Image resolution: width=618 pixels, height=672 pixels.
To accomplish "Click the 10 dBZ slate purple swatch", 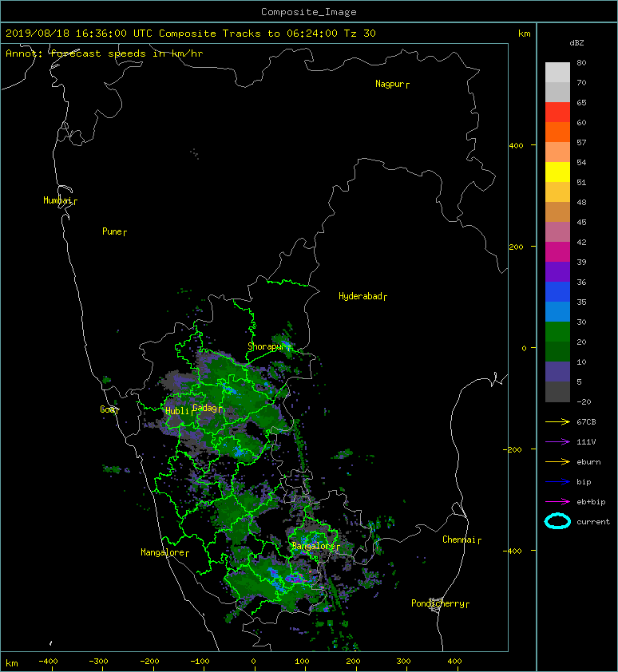I will coord(557,372).
